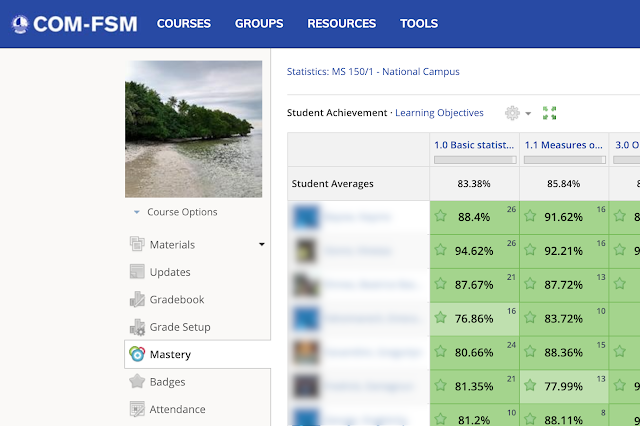640x426 pixels.
Task: Toggle the star on the 88.4% cell
Action: point(440,216)
